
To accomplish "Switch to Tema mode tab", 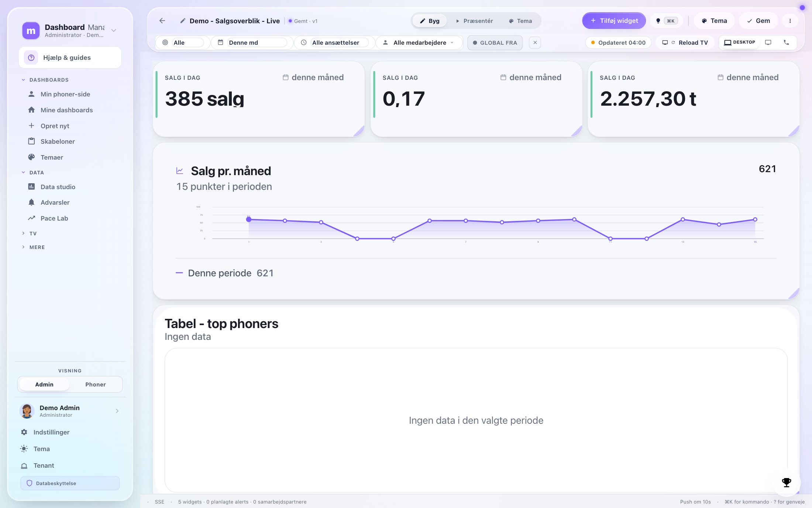I will tap(520, 21).
